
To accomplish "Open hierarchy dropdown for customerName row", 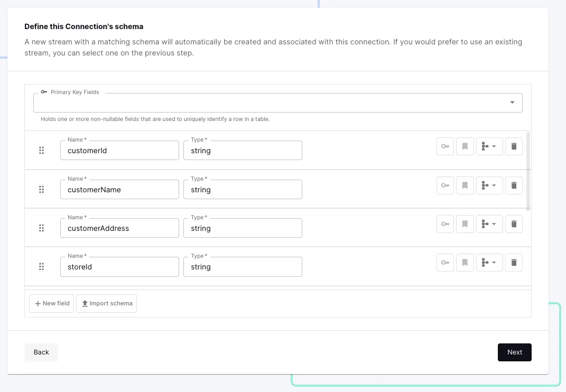I will tap(489, 185).
